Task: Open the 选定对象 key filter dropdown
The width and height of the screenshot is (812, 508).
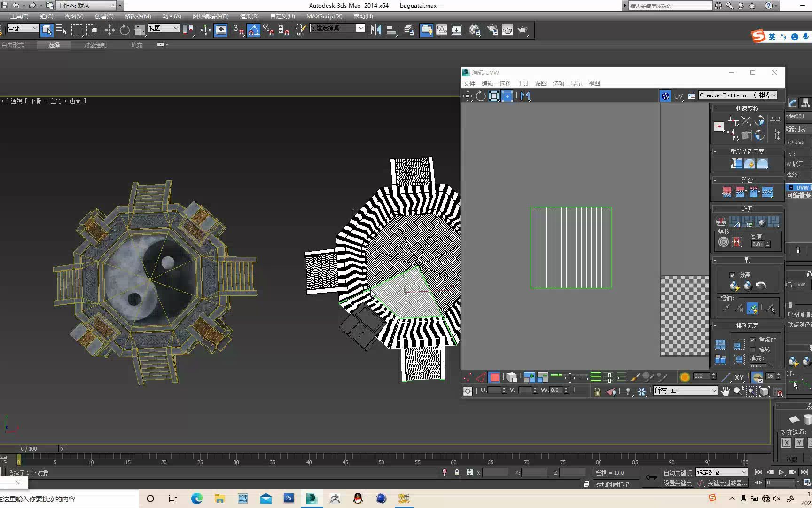Action: (721, 472)
